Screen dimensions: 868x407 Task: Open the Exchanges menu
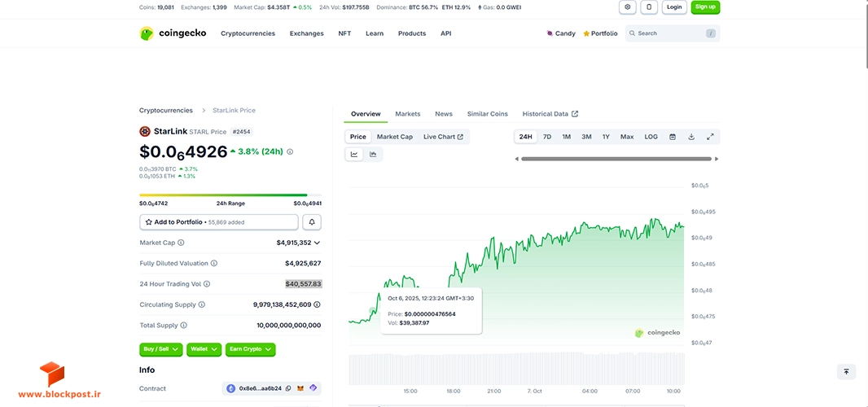click(x=307, y=33)
